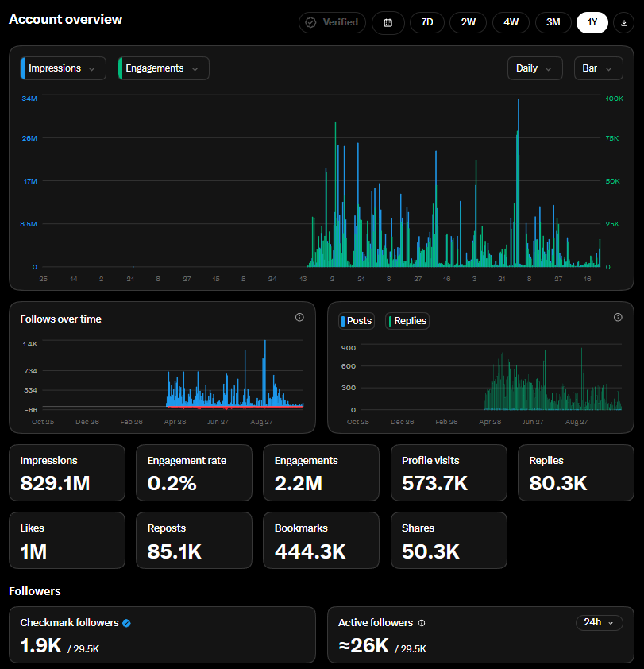
Task: Select the 1Y time range
Action: coord(592,22)
